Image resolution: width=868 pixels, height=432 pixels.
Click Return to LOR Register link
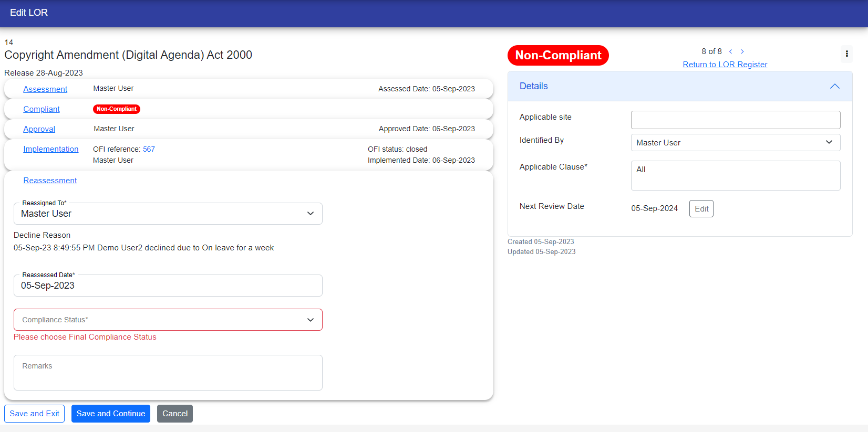click(x=725, y=65)
